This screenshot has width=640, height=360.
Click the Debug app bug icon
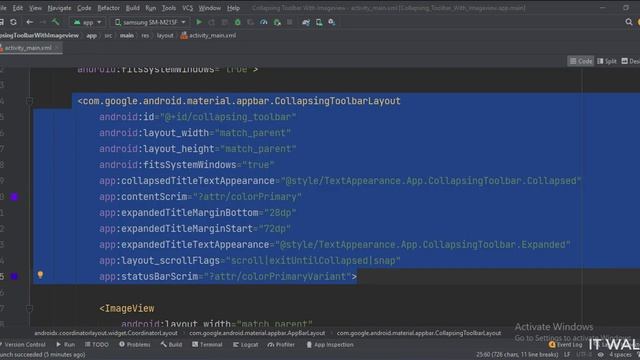[x=237, y=22]
